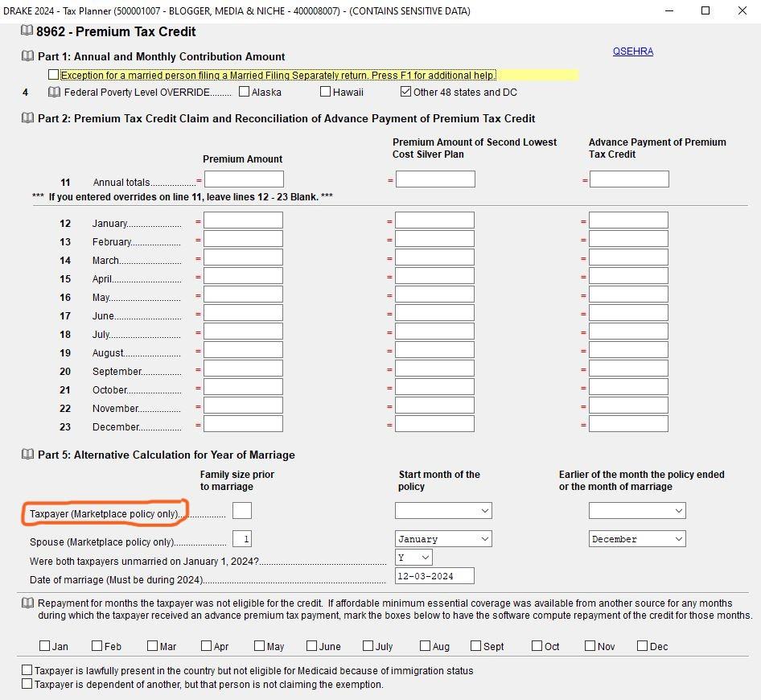Image resolution: width=761 pixels, height=700 pixels.
Task: Click January Premium Amount field
Action: pyautogui.click(x=243, y=220)
